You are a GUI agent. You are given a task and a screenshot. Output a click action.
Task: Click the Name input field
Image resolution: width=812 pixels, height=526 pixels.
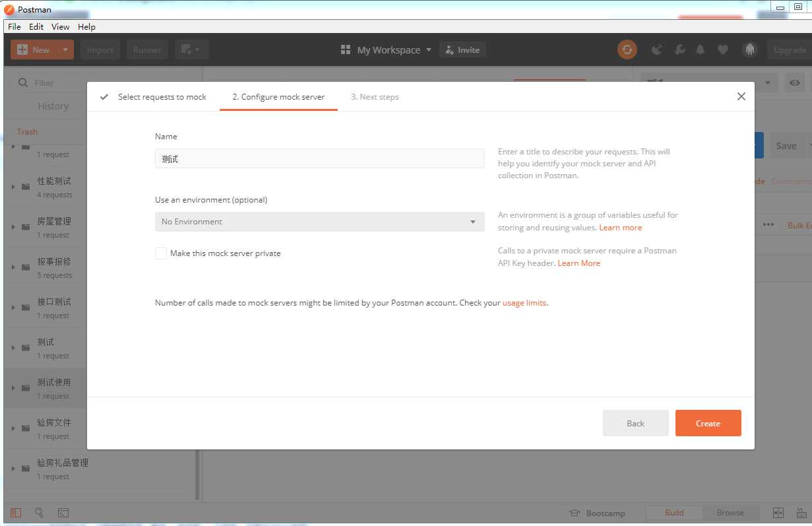(320, 158)
